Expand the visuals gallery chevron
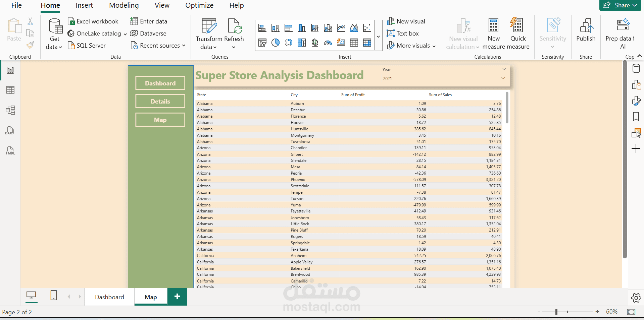 (x=378, y=37)
